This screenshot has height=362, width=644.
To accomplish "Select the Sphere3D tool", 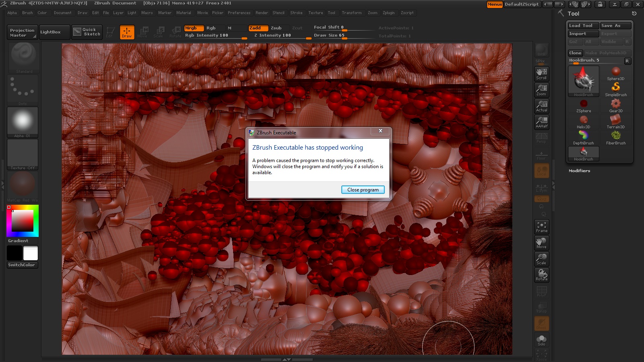I will (616, 74).
